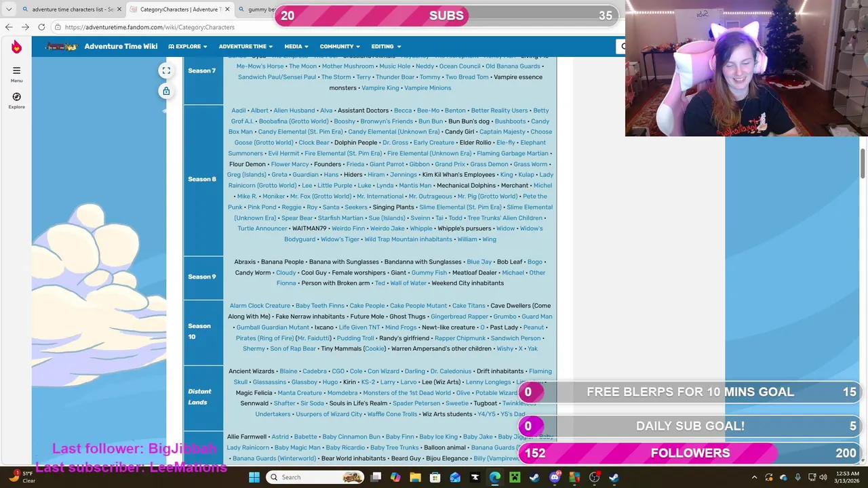This screenshot has height=488, width=868.
Task: Open the Gingerbread Rapper link
Action: [459, 317]
